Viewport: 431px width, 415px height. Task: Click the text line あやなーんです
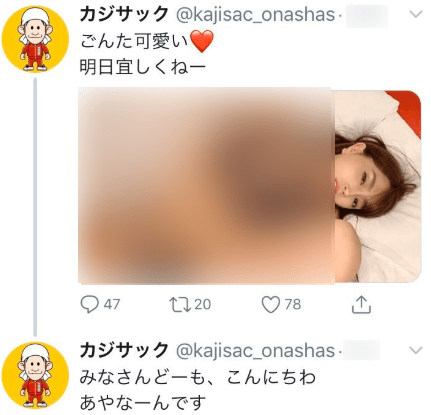pyautogui.click(x=143, y=403)
